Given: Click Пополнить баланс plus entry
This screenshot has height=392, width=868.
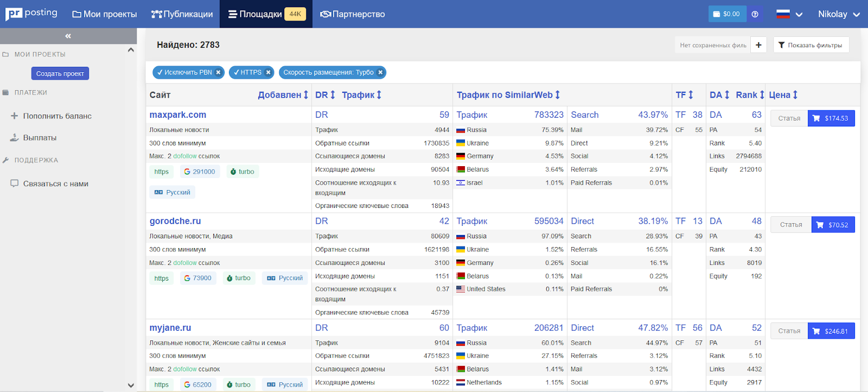Looking at the screenshot, I should tap(51, 116).
